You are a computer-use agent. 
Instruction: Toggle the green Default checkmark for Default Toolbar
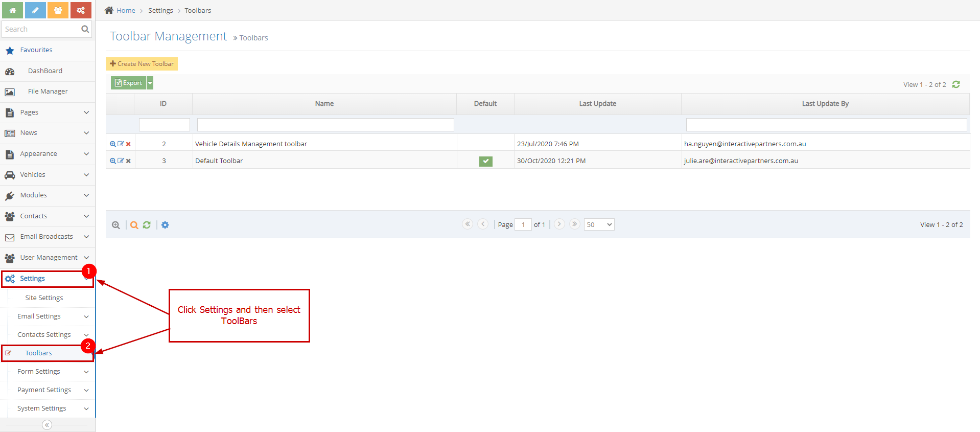click(485, 161)
